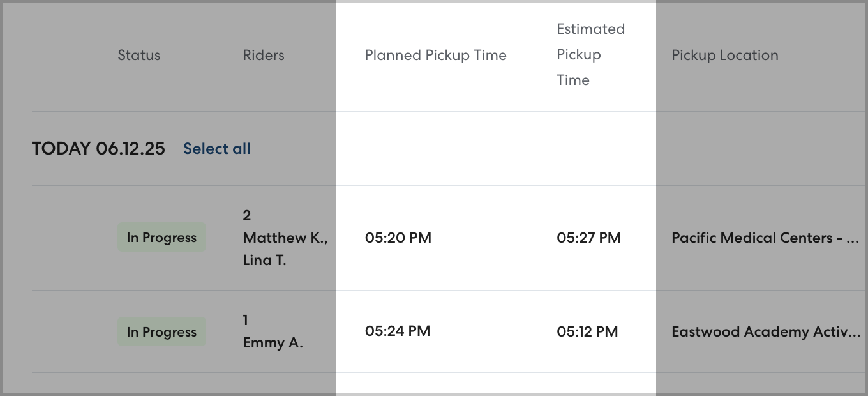The width and height of the screenshot is (868, 396).
Task: Click the TODAY 06.12.25 date heading
Action: pos(98,149)
